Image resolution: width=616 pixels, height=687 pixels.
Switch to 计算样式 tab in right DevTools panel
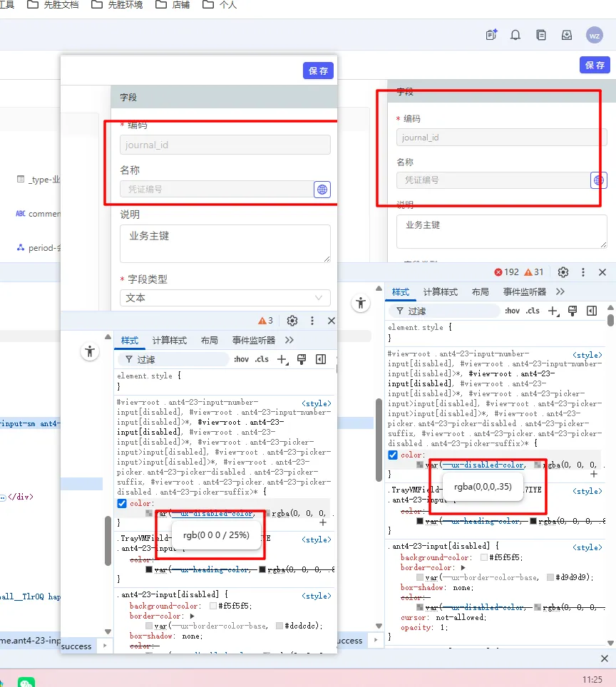440,292
